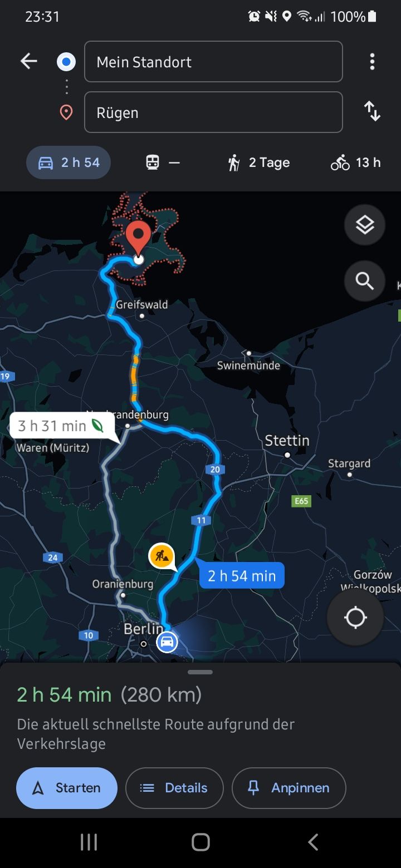Viewport: 401px width, 868px height.
Task: Choose the alternative 3 h 31 min route
Action: (x=62, y=426)
